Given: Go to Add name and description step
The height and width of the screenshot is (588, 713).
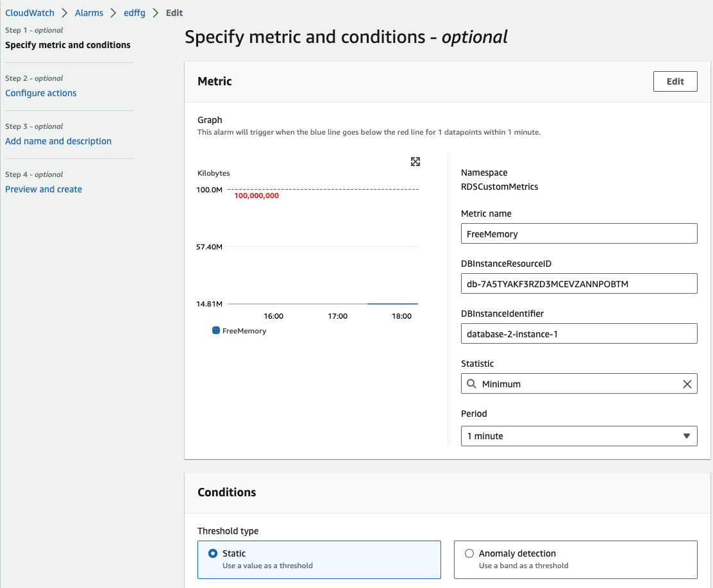Looking at the screenshot, I should tap(58, 141).
